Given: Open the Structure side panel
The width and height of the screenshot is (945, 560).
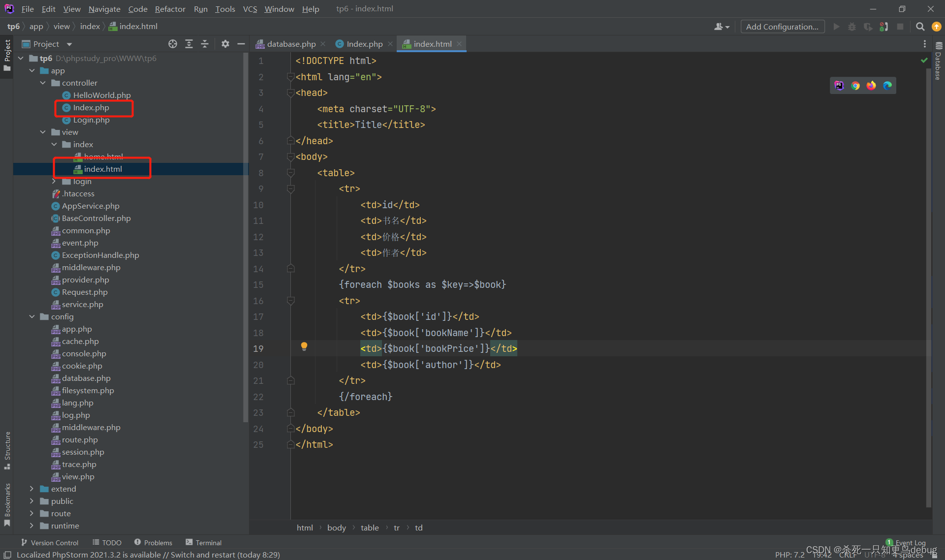Looking at the screenshot, I should tap(7, 450).
